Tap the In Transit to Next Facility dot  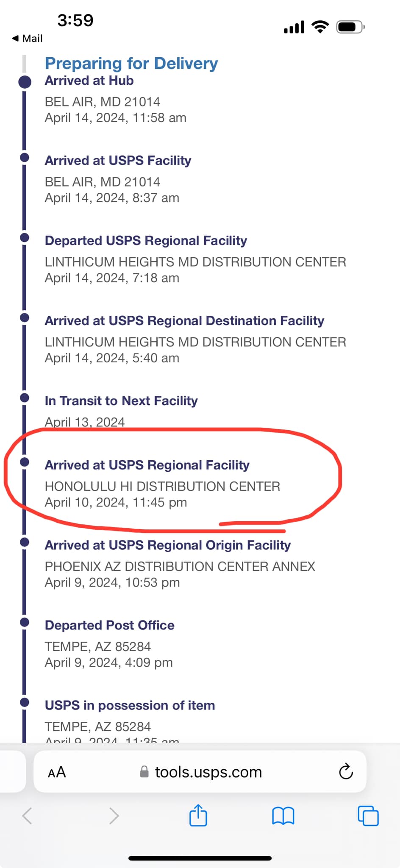[25, 398]
